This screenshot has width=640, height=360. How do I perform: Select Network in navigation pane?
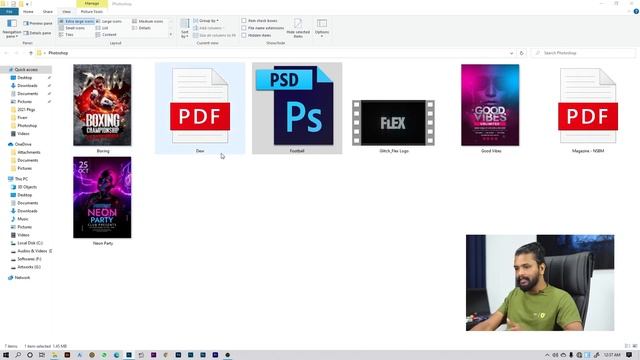[x=22, y=278]
